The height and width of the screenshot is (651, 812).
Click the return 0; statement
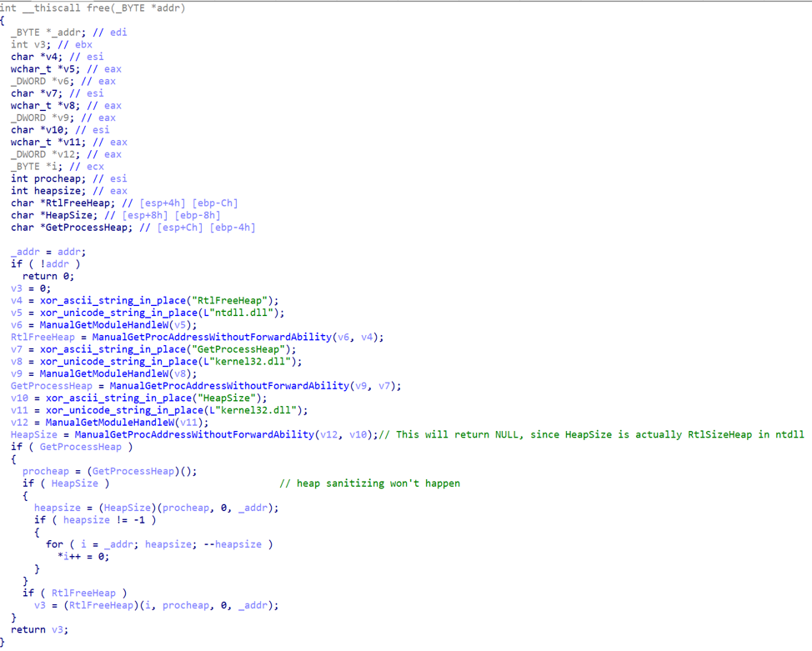(x=48, y=276)
